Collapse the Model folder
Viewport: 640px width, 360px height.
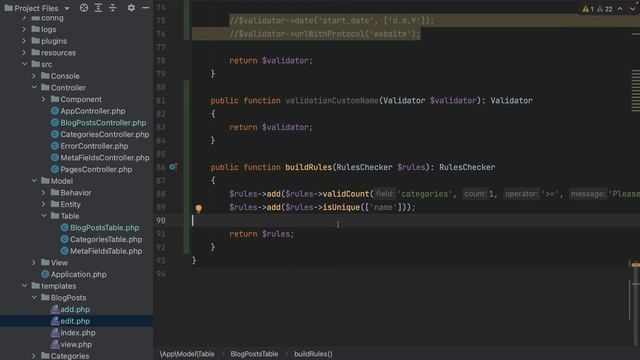tap(34, 181)
